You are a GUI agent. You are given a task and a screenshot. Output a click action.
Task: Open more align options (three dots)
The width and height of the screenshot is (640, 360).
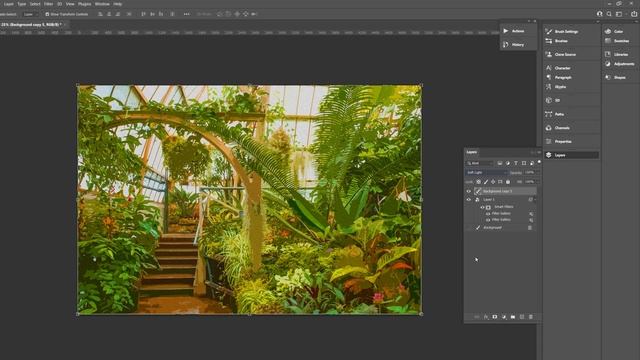tap(187, 14)
